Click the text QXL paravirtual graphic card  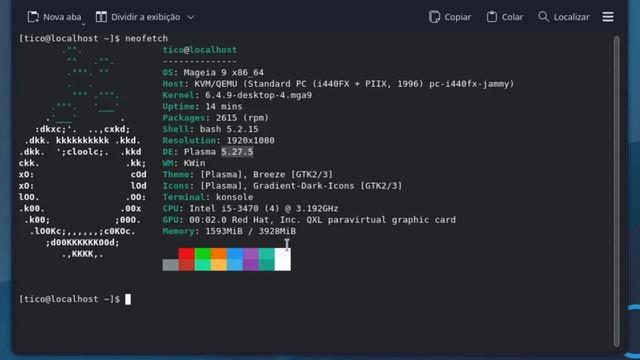[381, 220]
